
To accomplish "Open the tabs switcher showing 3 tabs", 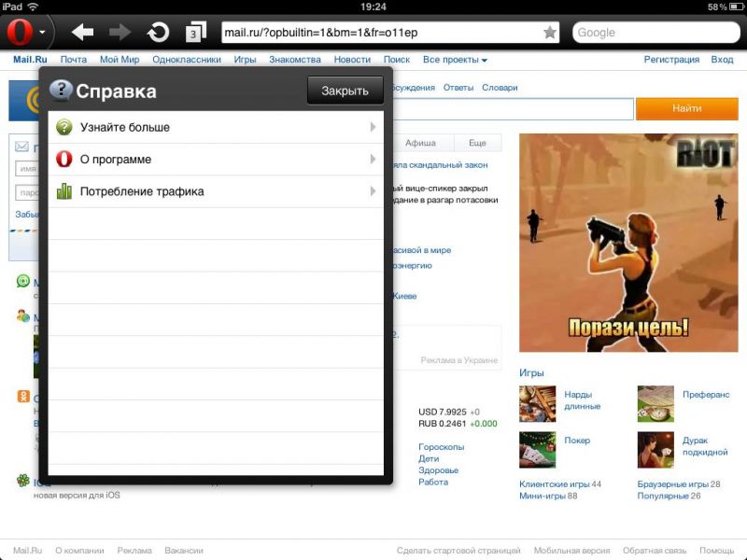I will (195, 33).
